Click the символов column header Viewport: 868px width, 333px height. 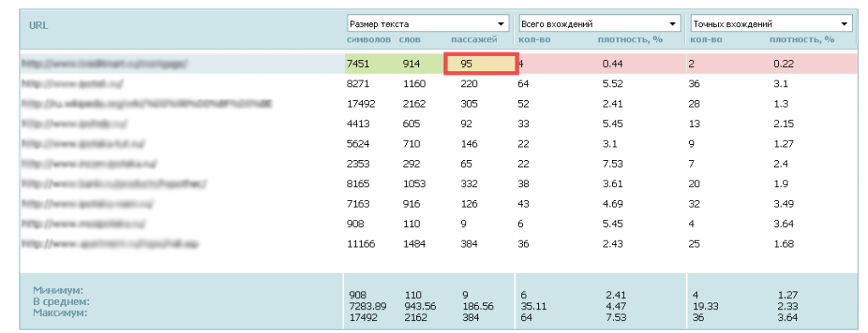(x=369, y=40)
